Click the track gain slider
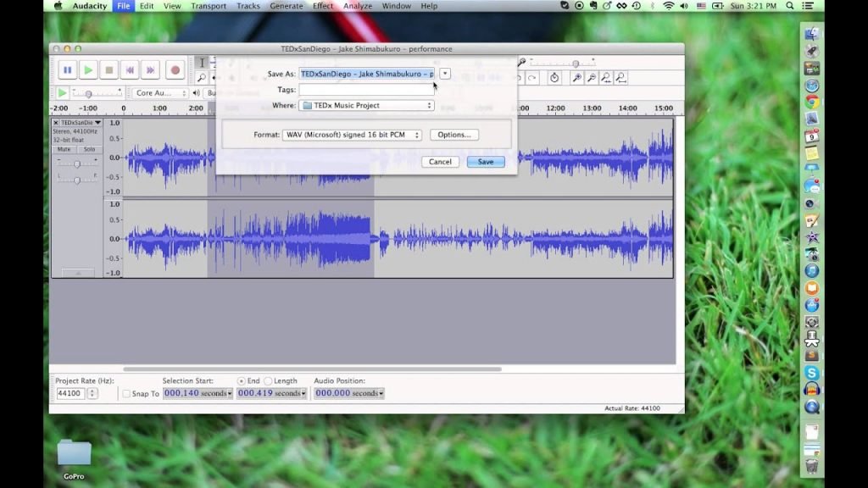Image resolution: width=868 pixels, height=488 pixels. point(77,164)
